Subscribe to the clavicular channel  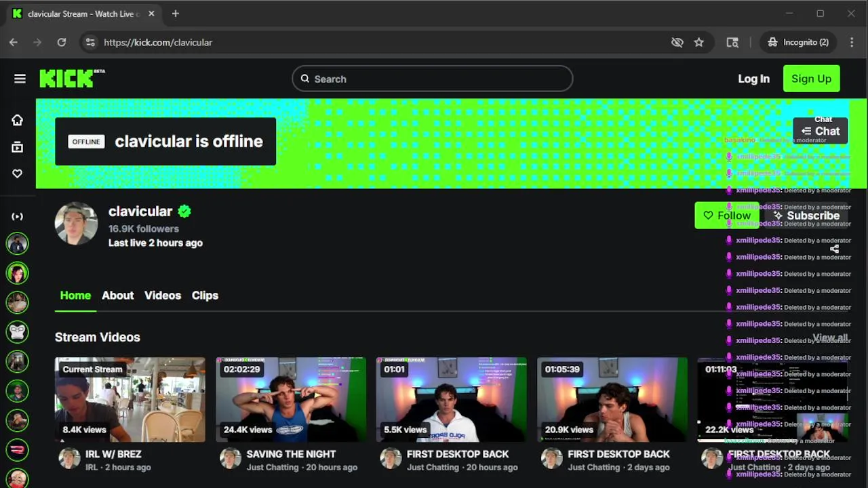click(806, 216)
